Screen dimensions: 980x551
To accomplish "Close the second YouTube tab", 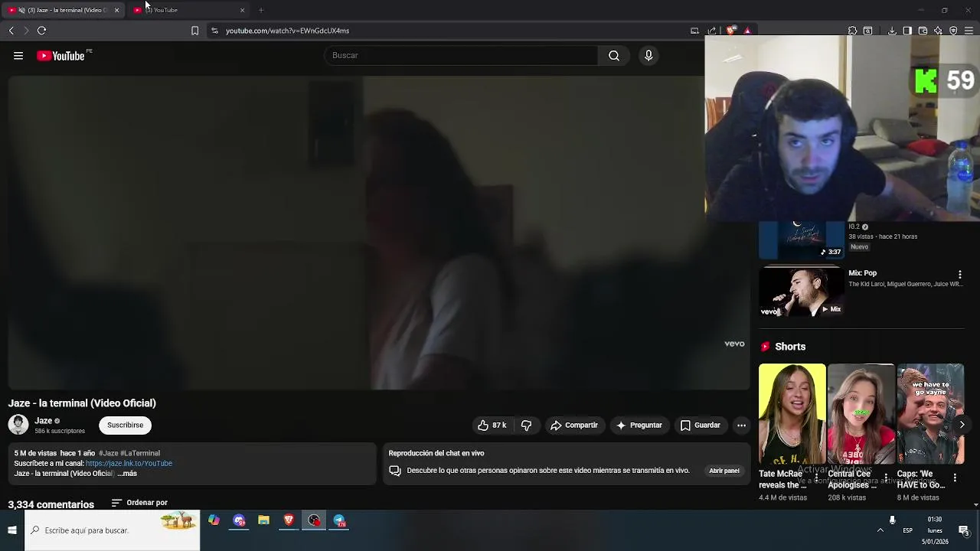I will coord(242,10).
